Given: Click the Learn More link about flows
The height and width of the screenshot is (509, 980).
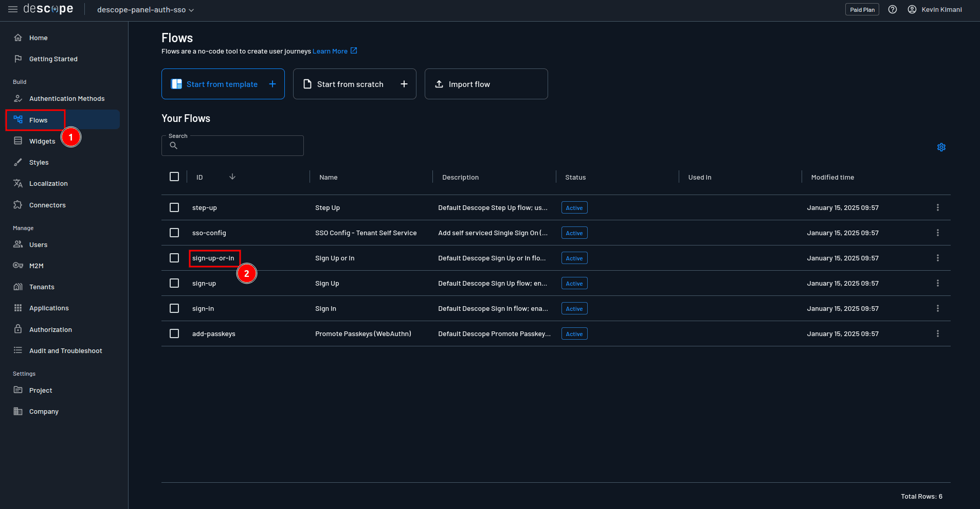Looking at the screenshot, I should (331, 51).
